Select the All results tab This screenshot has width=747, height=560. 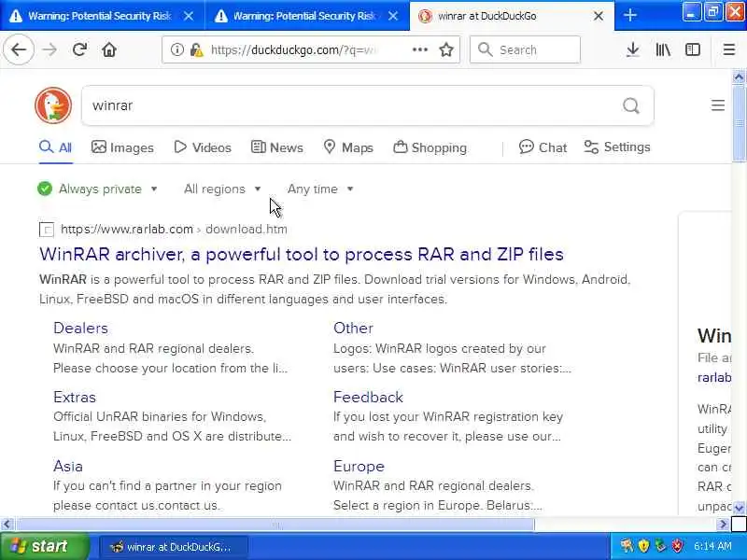coord(56,147)
